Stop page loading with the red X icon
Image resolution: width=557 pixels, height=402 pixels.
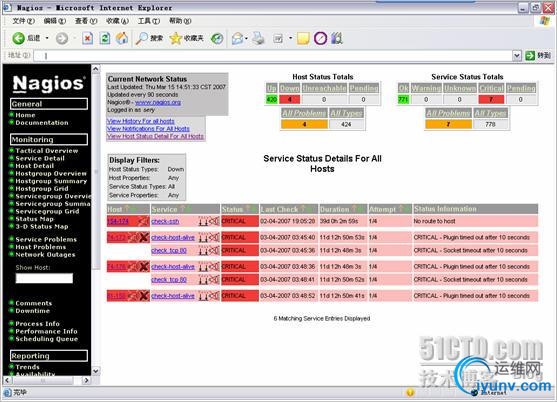click(87, 38)
